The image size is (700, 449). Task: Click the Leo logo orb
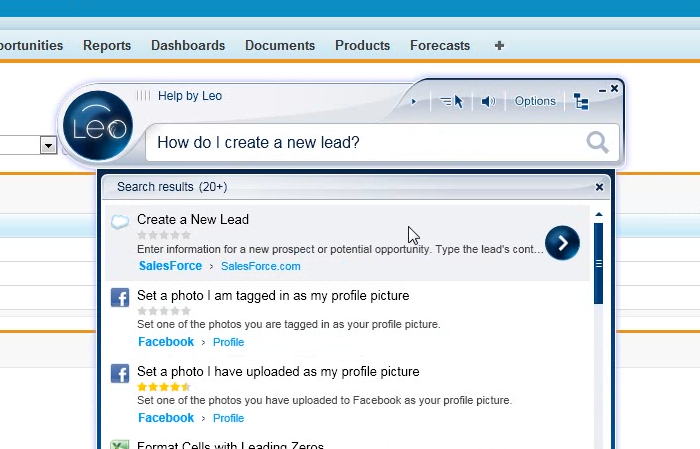coord(97,127)
